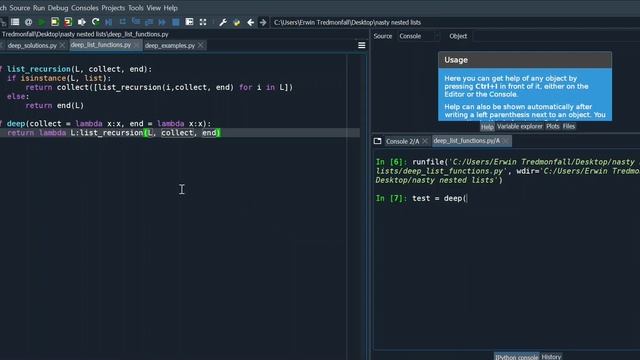Click the file list icon in toolbar
Image resolution: width=640 pixels, height=360 pixels.
[x=15, y=22]
